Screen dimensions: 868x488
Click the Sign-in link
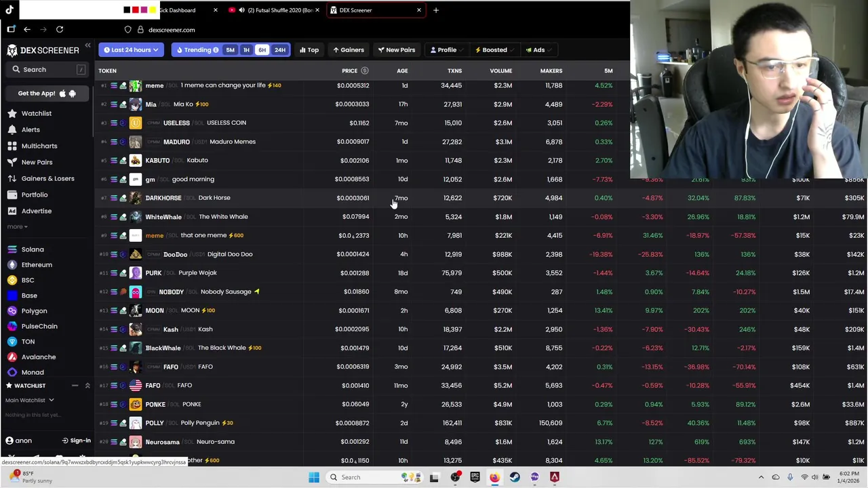coord(76,441)
